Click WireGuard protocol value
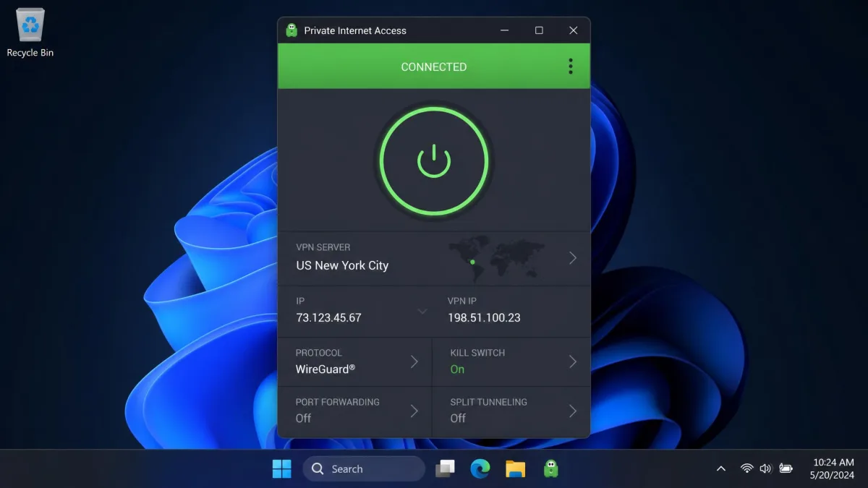Image resolution: width=868 pixels, height=488 pixels. click(x=325, y=369)
